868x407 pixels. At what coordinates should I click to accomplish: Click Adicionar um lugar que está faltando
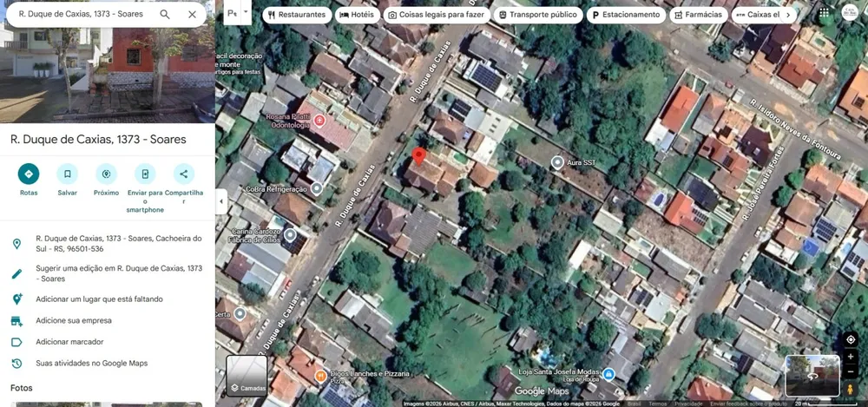(x=99, y=299)
